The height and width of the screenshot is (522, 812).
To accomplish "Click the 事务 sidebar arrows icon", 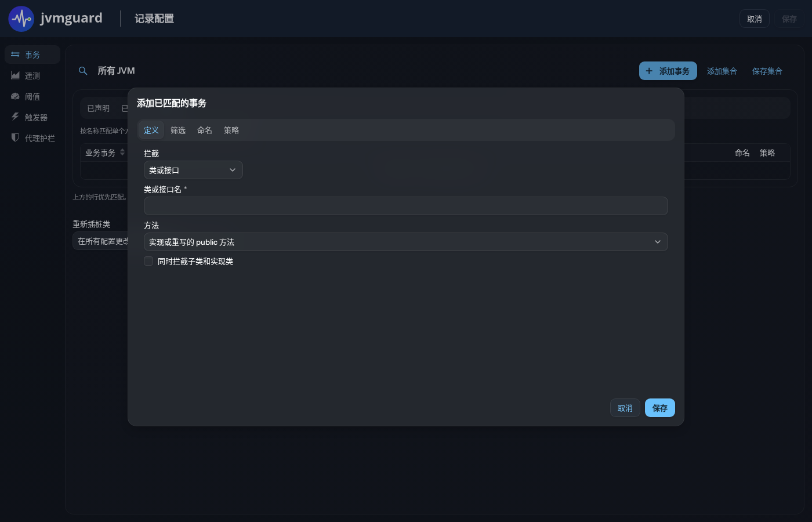I will pyautogui.click(x=15, y=55).
